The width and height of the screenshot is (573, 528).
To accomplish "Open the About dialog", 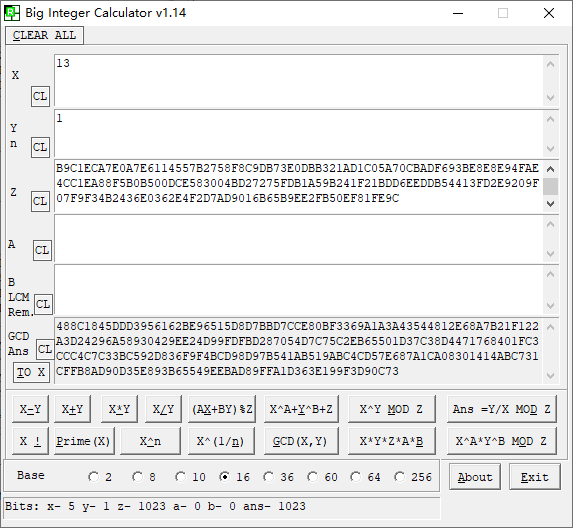I will 475,477.
